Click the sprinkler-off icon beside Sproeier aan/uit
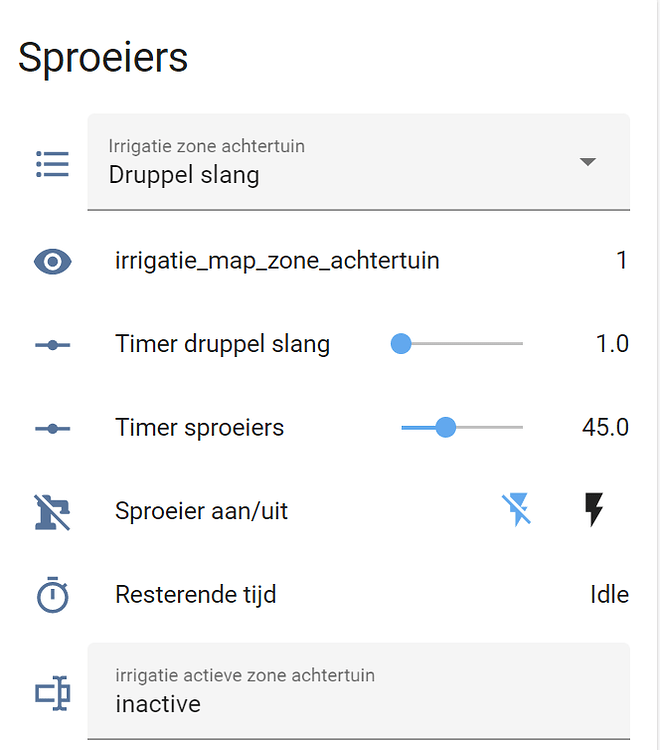Image resolution: width=660 pixels, height=750 pixels. pos(52,511)
